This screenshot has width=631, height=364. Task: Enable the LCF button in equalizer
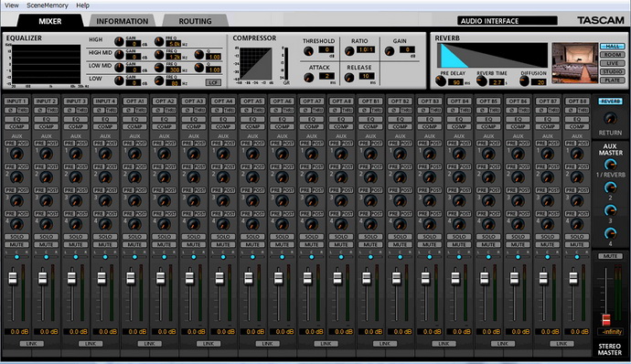[x=213, y=82]
